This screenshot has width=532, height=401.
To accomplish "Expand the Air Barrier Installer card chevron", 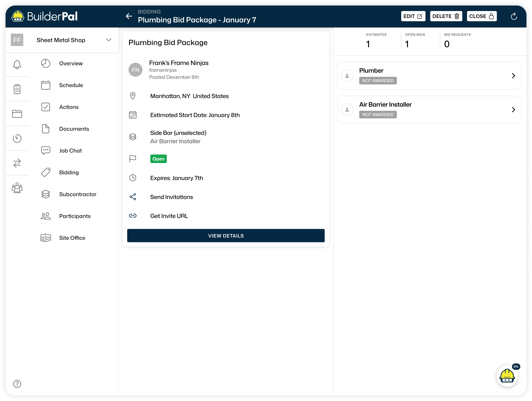I will tap(514, 110).
